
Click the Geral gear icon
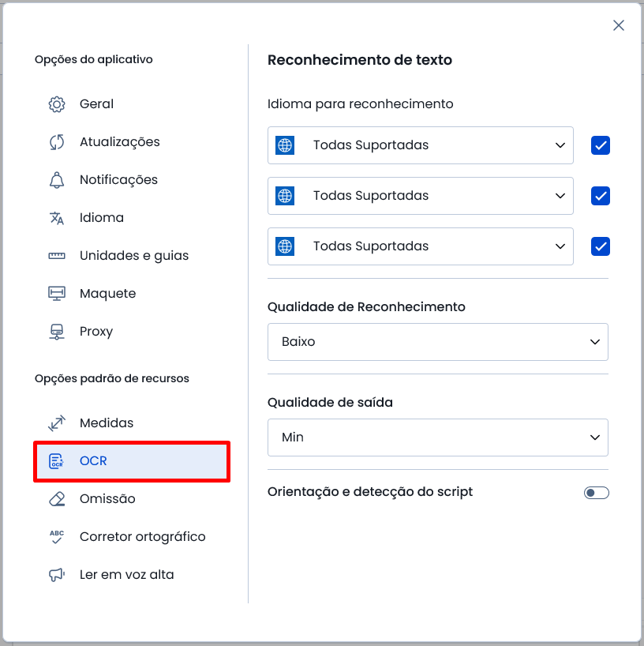tap(57, 104)
